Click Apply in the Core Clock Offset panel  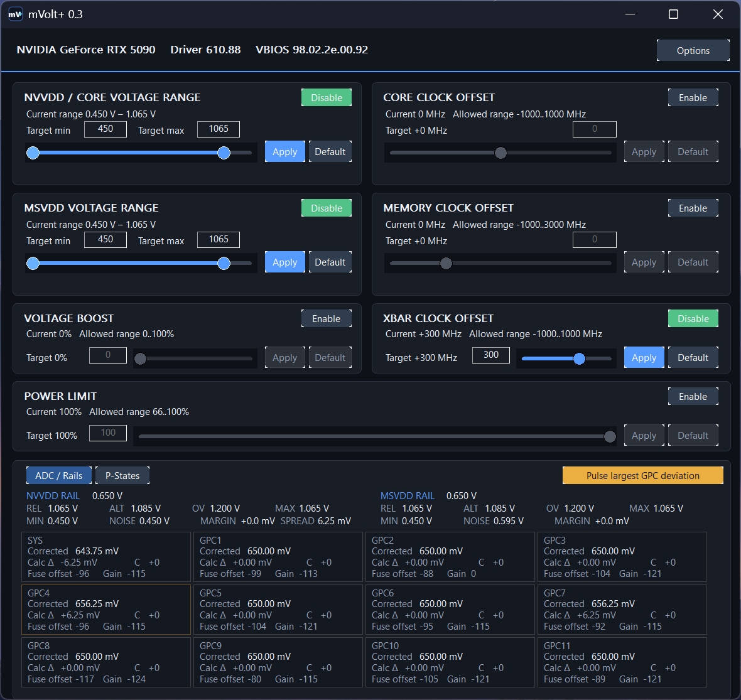tap(644, 151)
